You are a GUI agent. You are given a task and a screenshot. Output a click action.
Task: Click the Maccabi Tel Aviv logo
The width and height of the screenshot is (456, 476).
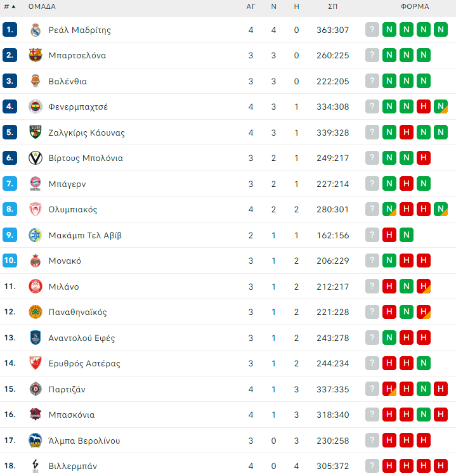click(x=36, y=235)
